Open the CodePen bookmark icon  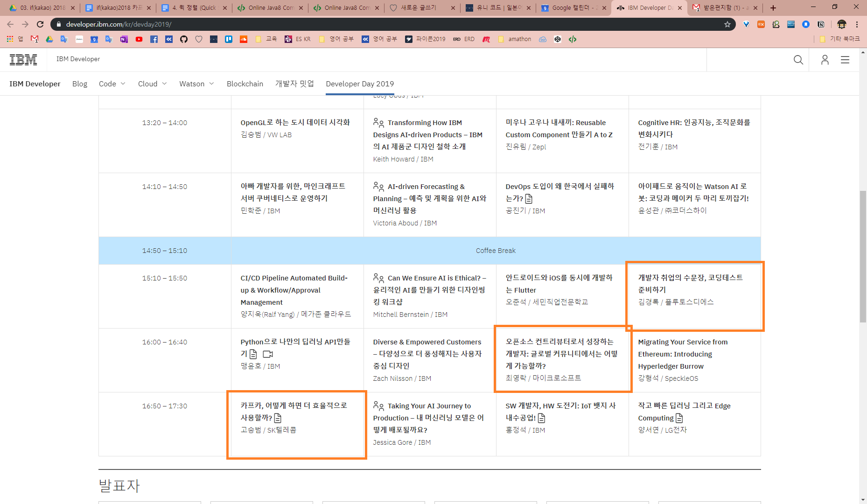[558, 39]
